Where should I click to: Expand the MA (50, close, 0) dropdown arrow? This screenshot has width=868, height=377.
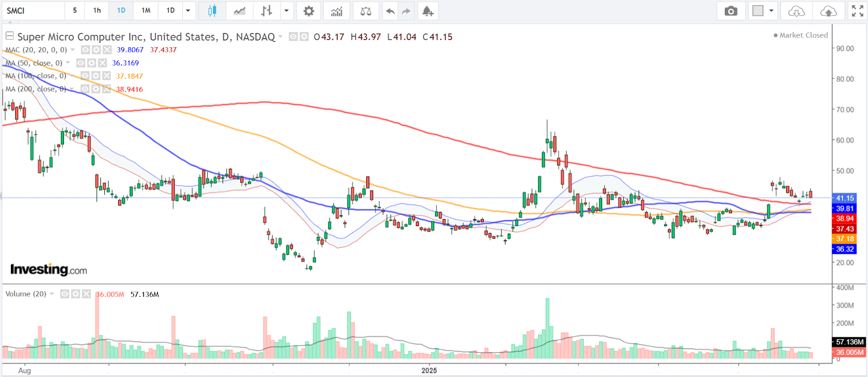[x=68, y=63]
